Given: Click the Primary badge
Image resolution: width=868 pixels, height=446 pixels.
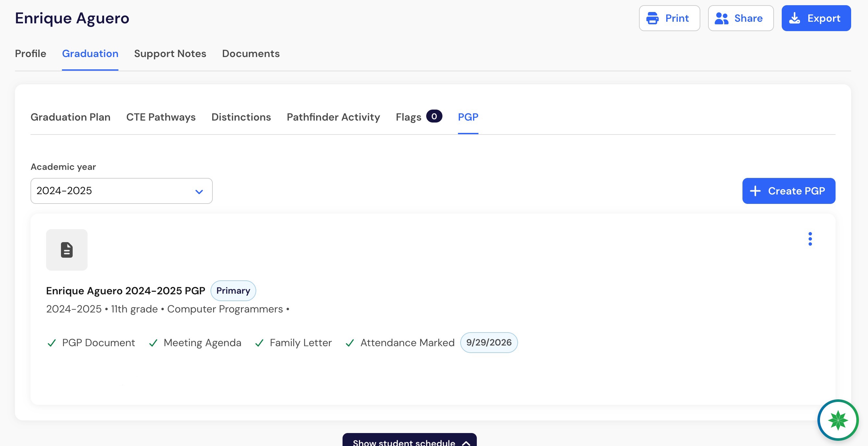Looking at the screenshot, I should click(x=233, y=291).
